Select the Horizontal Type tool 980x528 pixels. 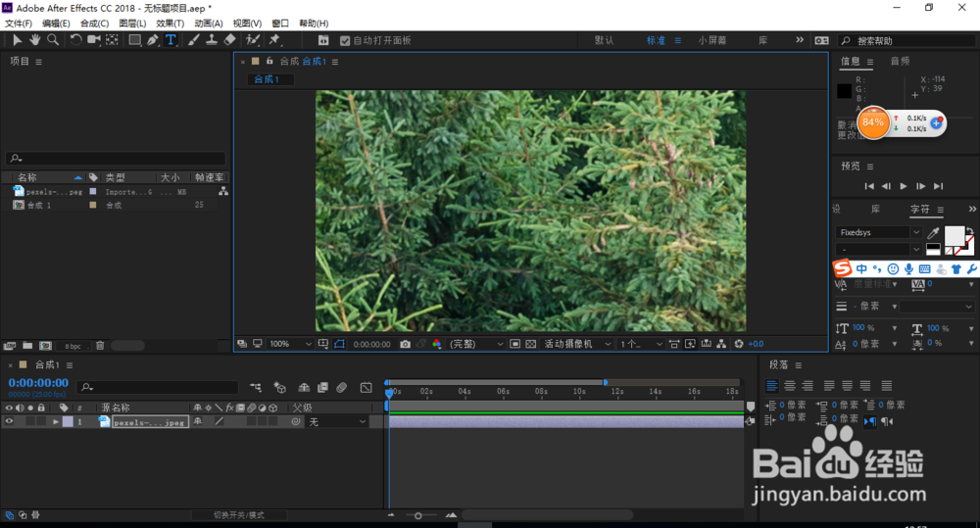pyautogui.click(x=171, y=40)
